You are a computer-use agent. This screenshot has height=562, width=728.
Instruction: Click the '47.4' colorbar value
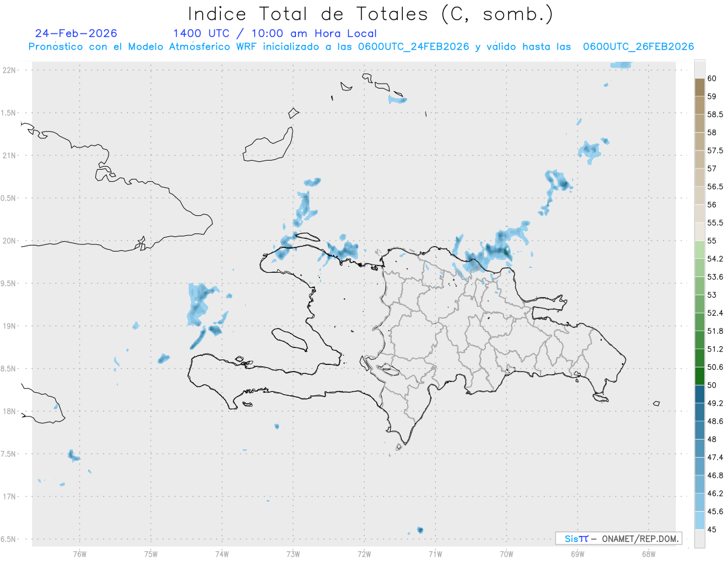(715, 458)
